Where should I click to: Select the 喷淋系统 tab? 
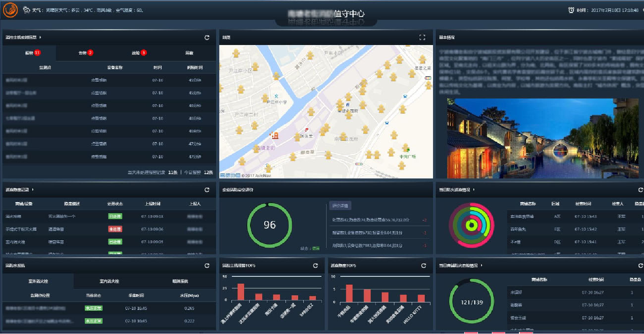[180, 281]
